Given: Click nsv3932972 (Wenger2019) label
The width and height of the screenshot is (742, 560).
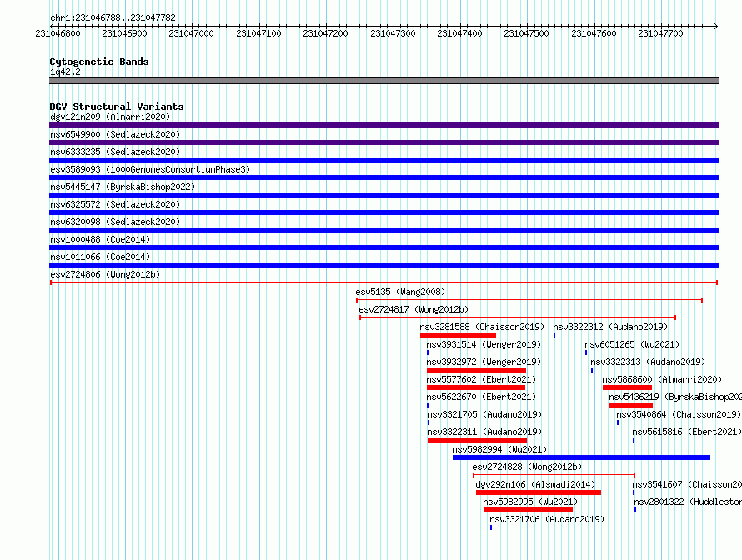Looking at the screenshot, I should point(484,362).
